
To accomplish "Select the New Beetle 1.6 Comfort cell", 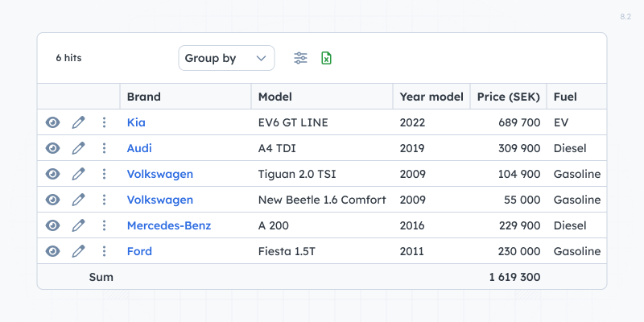I will click(322, 200).
